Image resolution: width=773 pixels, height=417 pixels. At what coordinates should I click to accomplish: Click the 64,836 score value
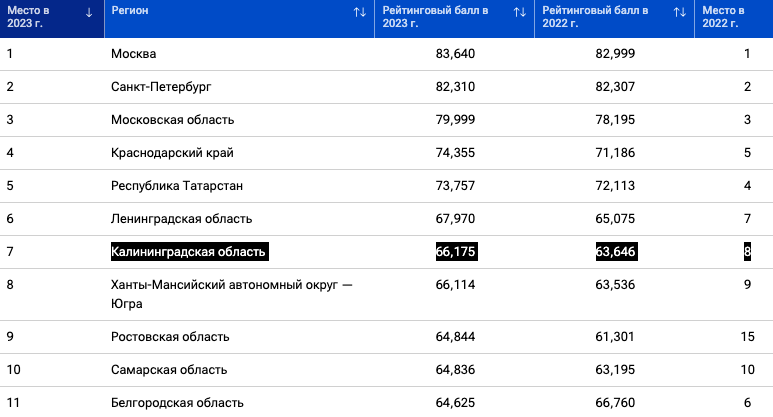point(456,370)
